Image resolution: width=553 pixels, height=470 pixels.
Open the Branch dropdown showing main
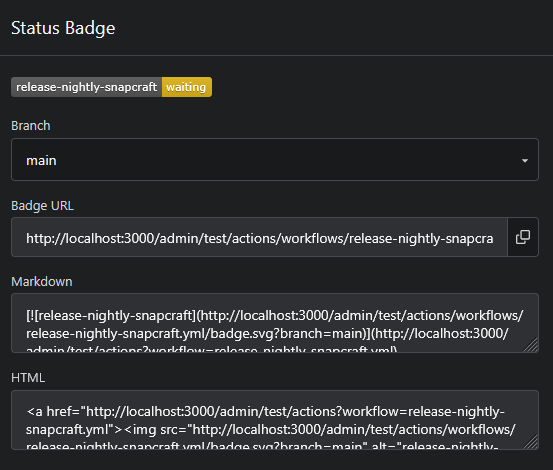pyautogui.click(x=275, y=160)
